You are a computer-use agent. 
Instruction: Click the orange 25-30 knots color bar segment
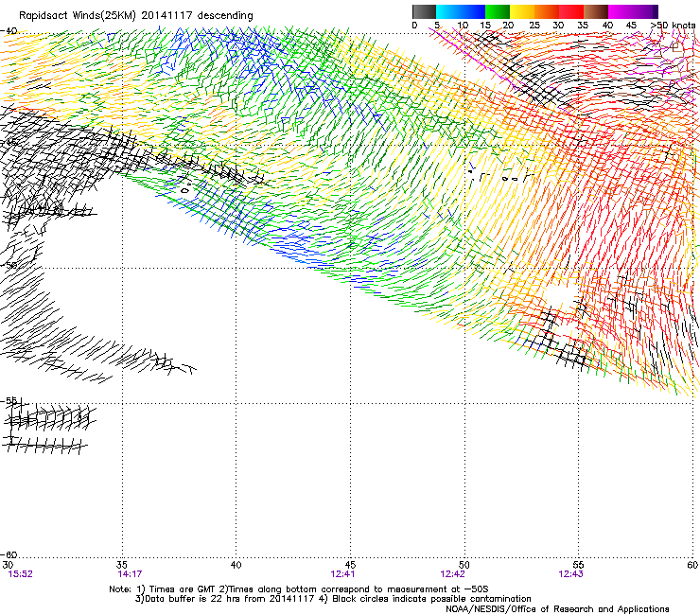(547, 11)
